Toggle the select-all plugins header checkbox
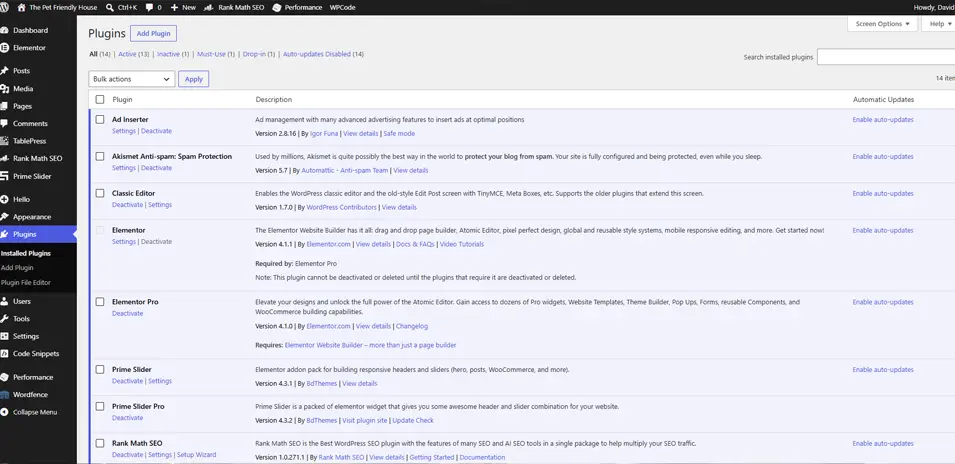The height and width of the screenshot is (464, 955). coord(100,99)
